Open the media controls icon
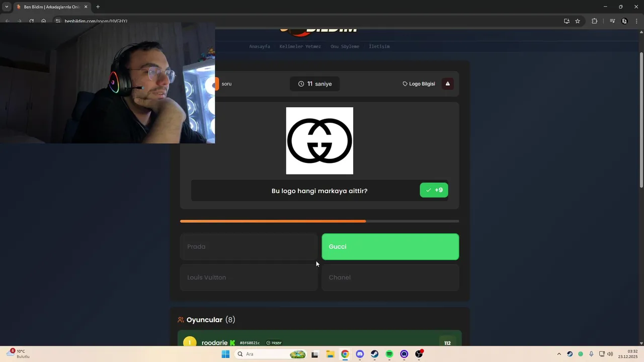Screen dimensions: 644x362 pos(612,21)
